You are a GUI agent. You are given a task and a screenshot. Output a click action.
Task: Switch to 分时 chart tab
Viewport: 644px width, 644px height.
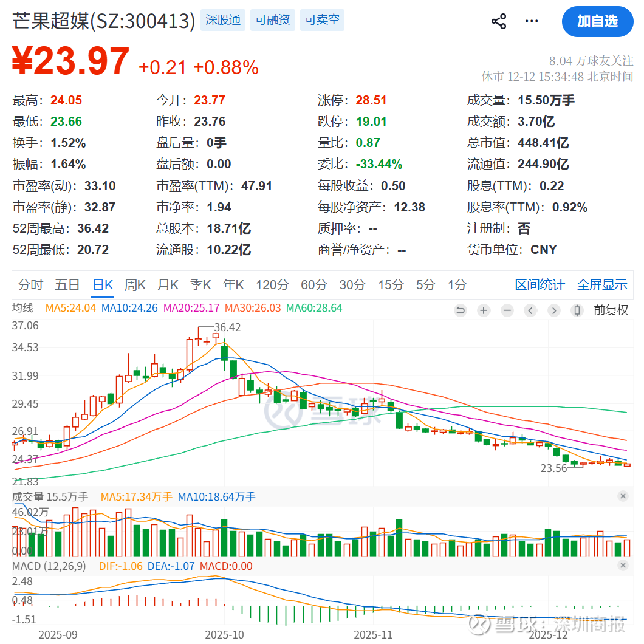tap(30, 284)
